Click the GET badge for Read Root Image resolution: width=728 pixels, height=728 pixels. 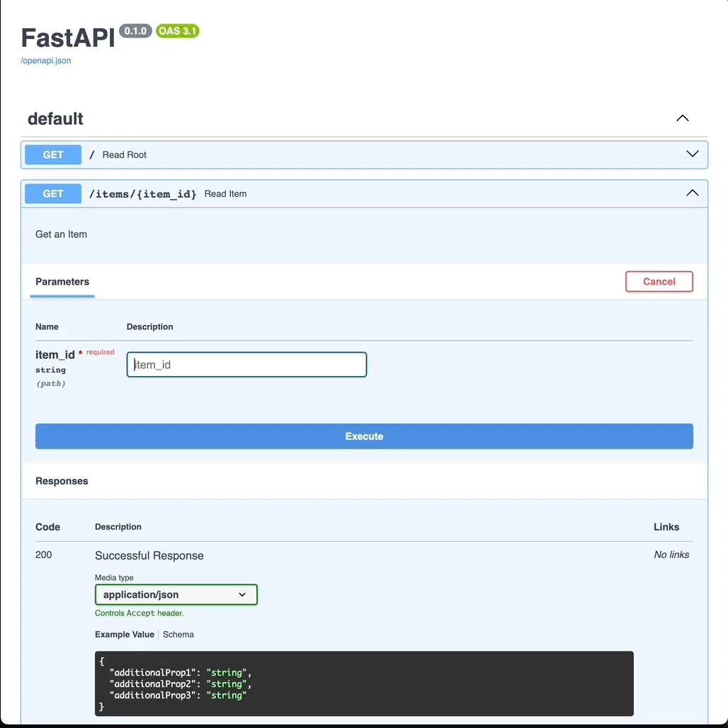(x=53, y=154)
